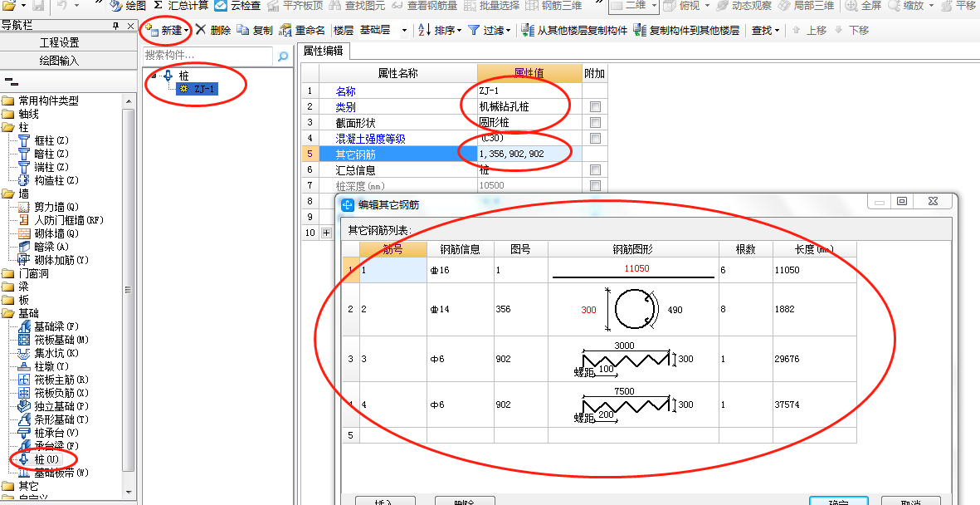Open the 二维 view mode combo box
Viewport: 980px width, 505px height.
pos(634,6)
